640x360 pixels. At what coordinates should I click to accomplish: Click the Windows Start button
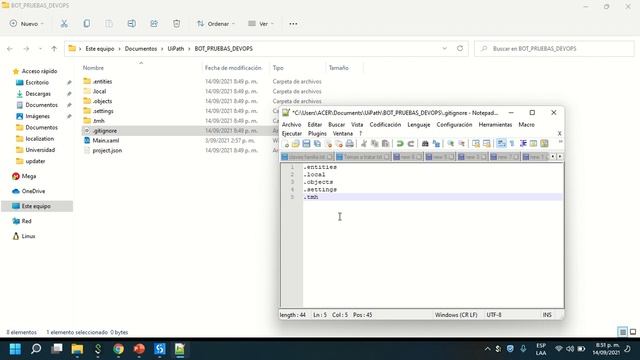pyautogui.click(x=15, y=349)
